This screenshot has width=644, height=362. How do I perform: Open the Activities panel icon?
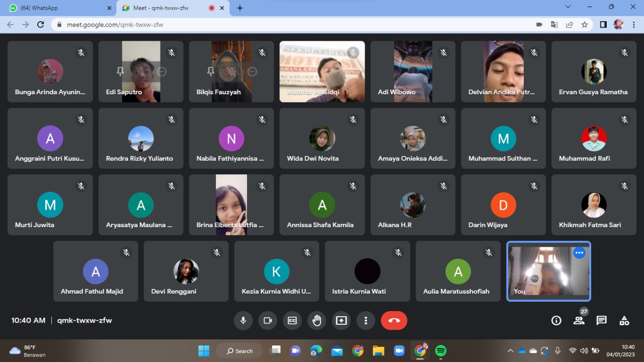[624, 321]
